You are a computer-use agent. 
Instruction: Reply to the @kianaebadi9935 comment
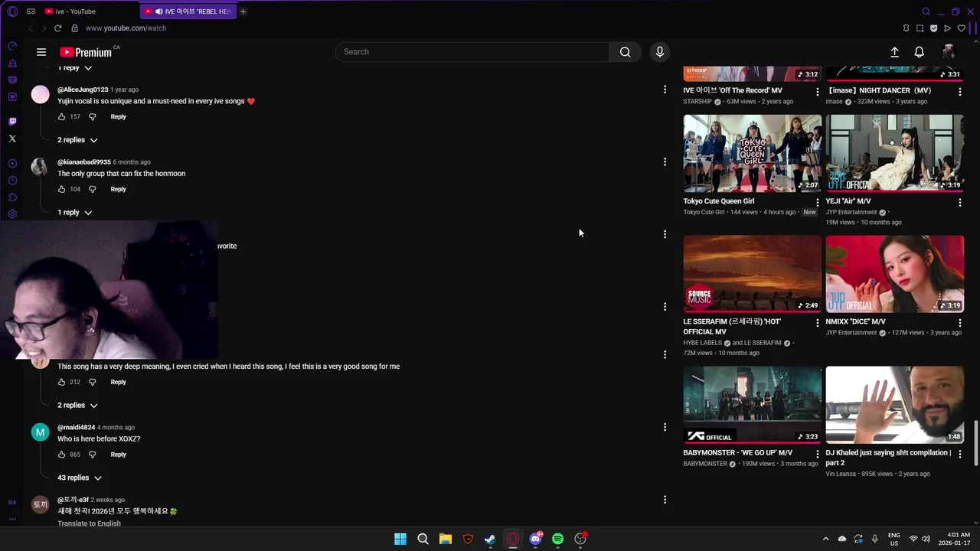(x=118, y=189)
